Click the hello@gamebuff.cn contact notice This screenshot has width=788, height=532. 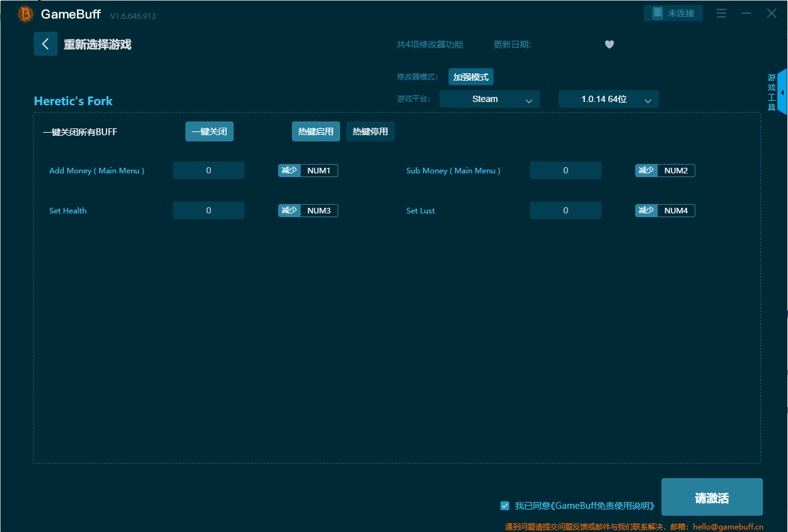tap(634, 527)
